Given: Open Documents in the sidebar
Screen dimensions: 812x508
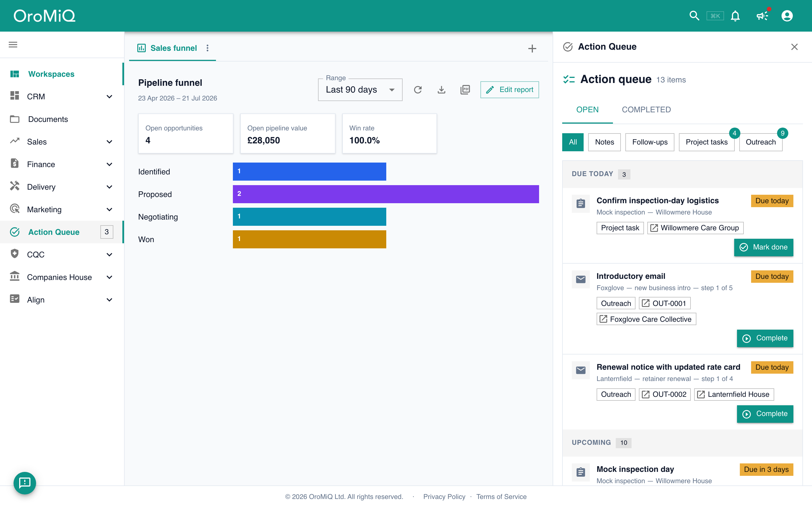Looking at the screenshot, I should point(62,119).
